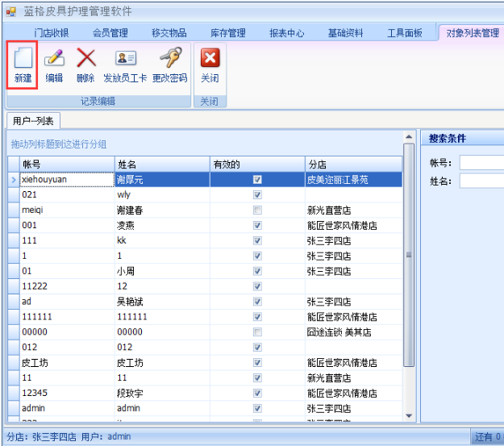The image size is (504, 446).
Task: Click scrollbar up arrow in user list
Action: pyautogui.click(x=408, y=136)
